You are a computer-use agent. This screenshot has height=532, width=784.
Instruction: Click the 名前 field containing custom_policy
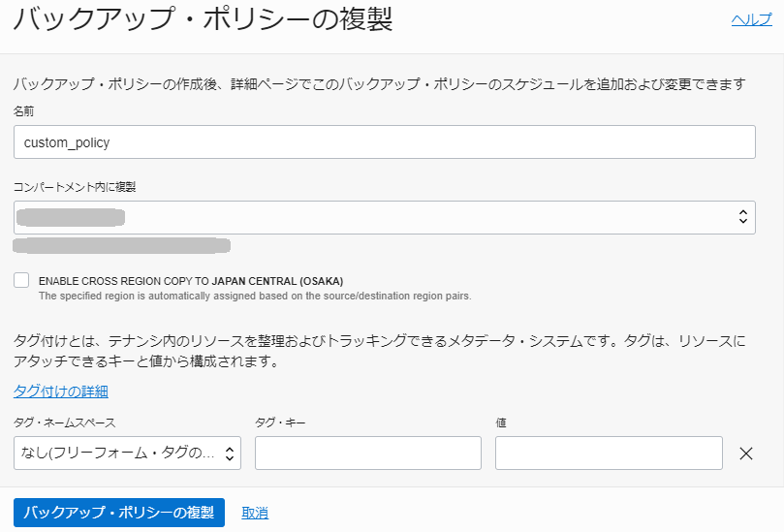point(384,142)
